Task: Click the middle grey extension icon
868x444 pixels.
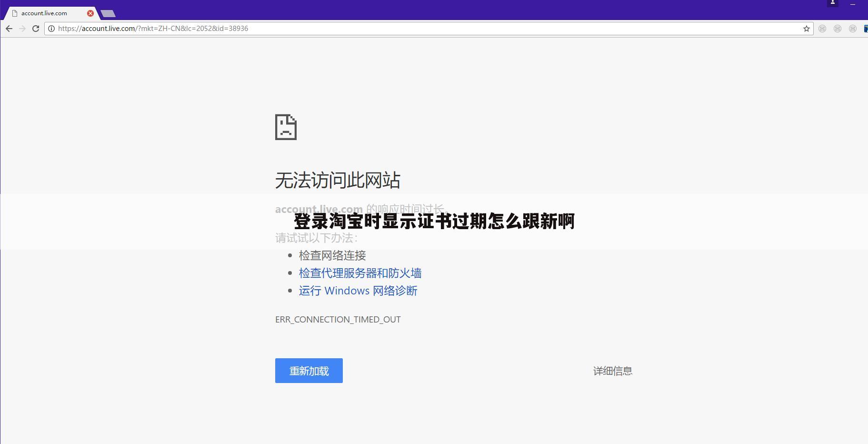Action: [838, 29]
